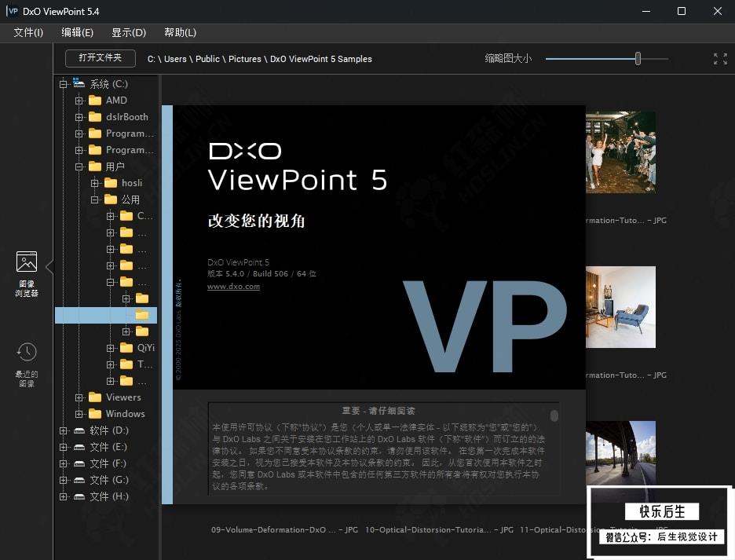This screenshot has height=560, width=735.
Task: Click "DxO ViewPoint 5 Samples" in the path
Action: (x=321, y=59)
